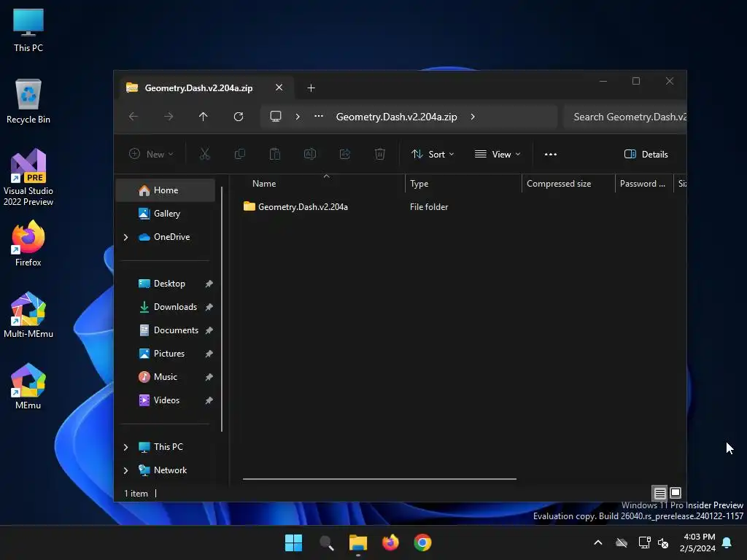Viewport: 747px width, 560px height.
Task: Close the Geometry.Dash.v2.204a.zip tab
Action: pyautogui.click(x=279, y=87)
